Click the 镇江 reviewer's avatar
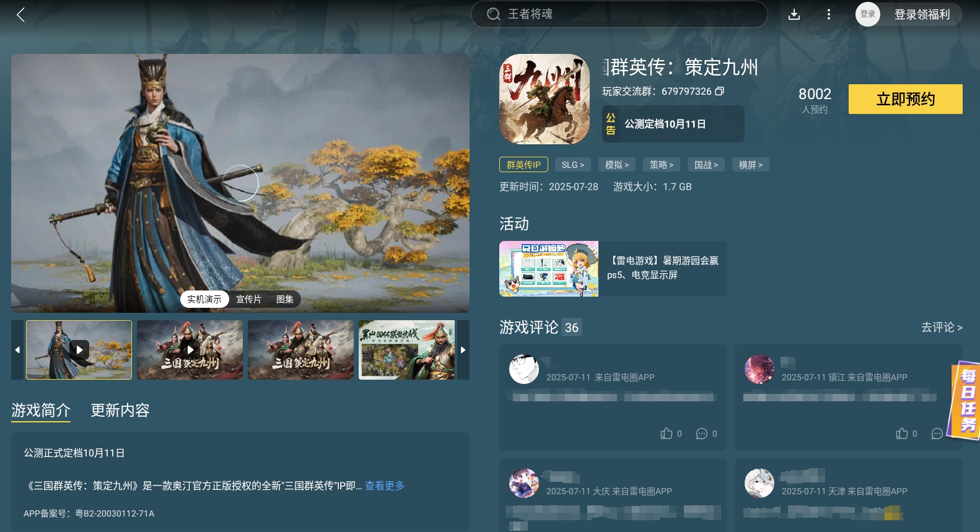Screen dimensions: 980x532 [x=759, y=370]
